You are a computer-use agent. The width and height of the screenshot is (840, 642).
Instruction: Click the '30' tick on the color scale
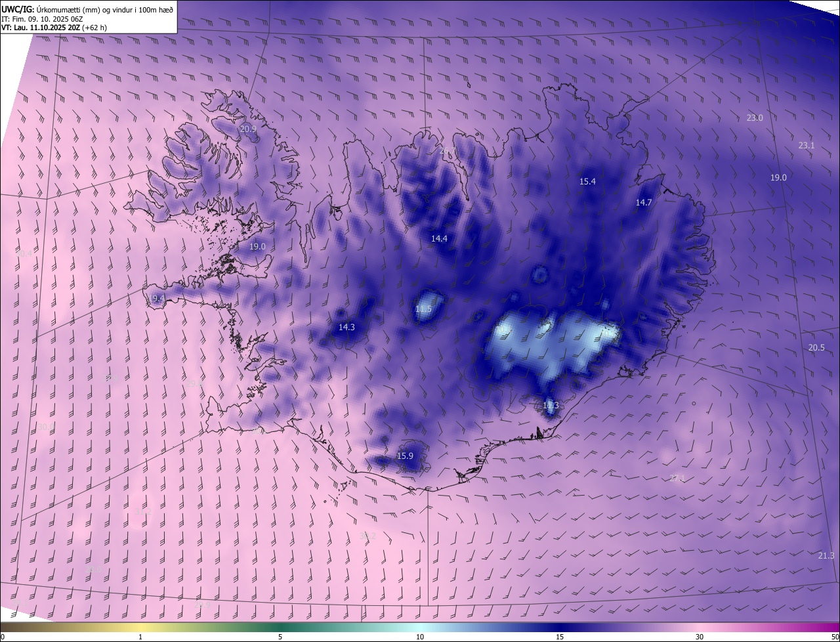[700, 637]
